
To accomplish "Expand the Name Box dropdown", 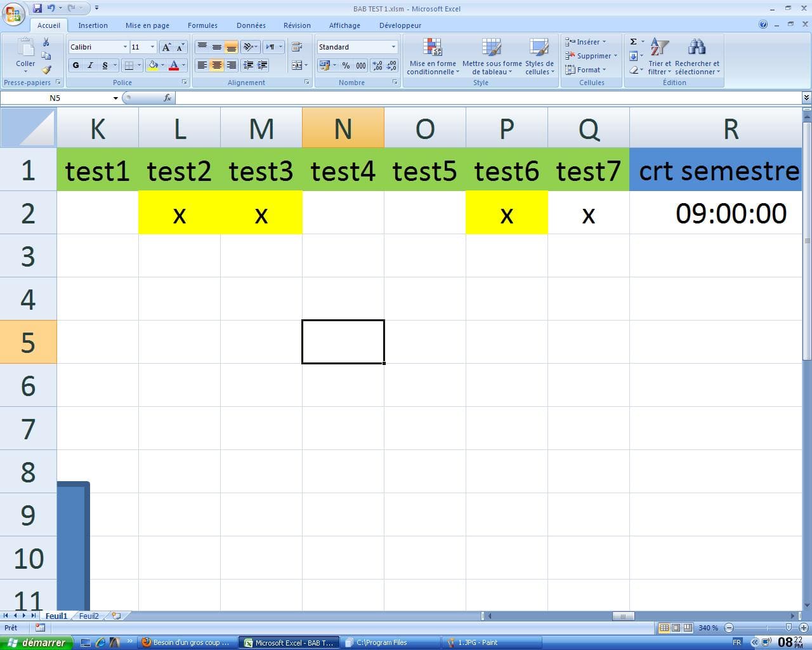I will pos(115,98).
